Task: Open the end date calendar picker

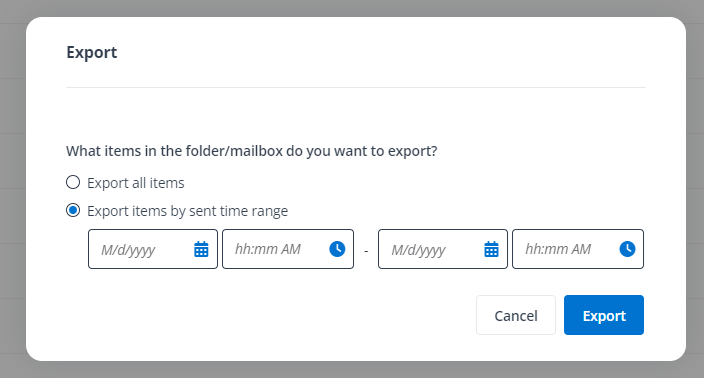Action: (491, 249)
